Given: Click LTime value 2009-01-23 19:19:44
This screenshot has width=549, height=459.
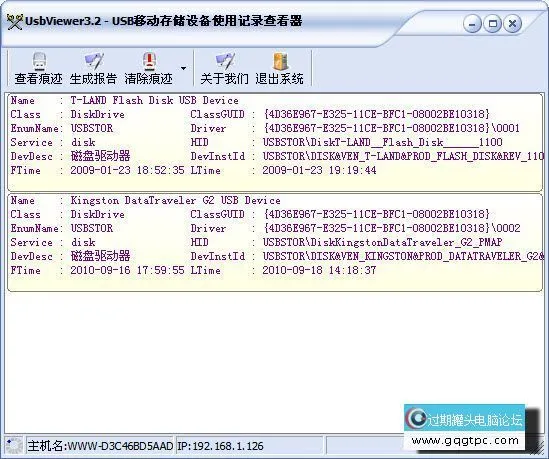Looking at the screenshot, I should pos(319,171).
